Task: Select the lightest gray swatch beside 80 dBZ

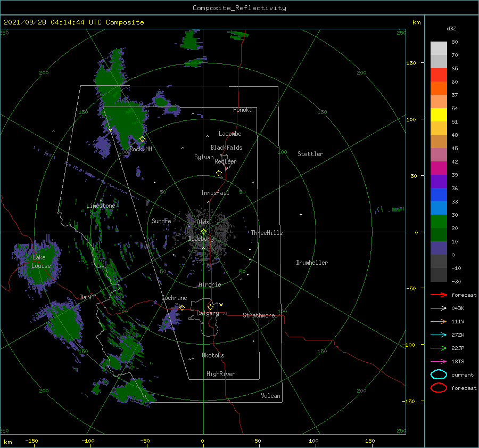Action: pos(439,48)
